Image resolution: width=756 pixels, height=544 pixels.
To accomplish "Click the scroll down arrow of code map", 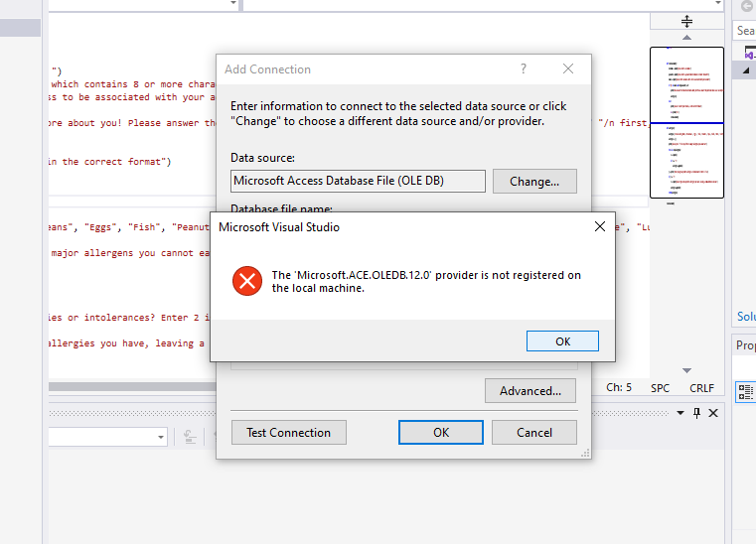I will coord(686,370).
